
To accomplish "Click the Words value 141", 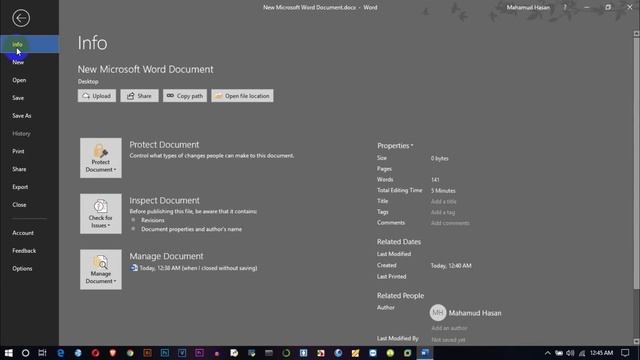I will pos(435,180).
